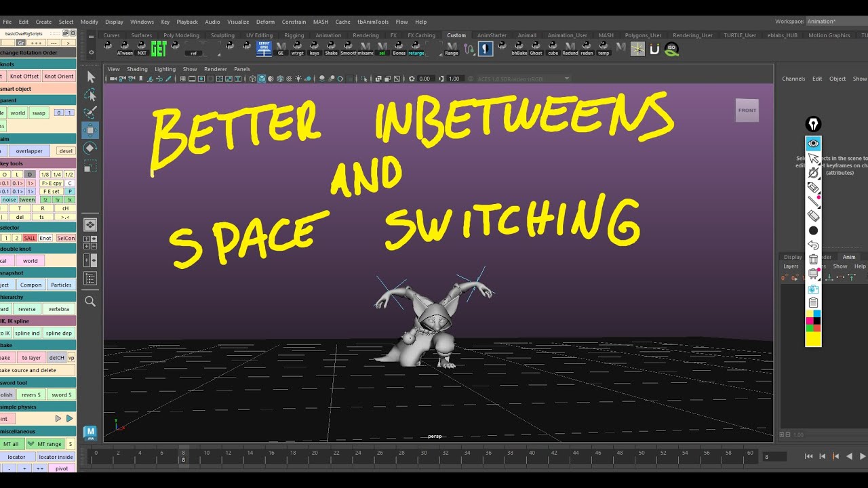The height and width of the screenshot is (488, 868).
Task: Switch to the Rigging shelf tab
Action: tap(294, 35)
